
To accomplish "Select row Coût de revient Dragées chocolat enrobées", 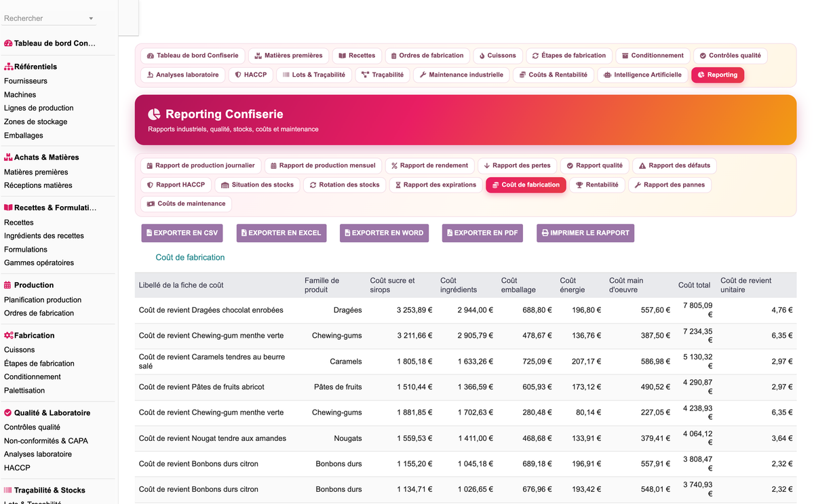I will pyautogui.click(x=465, y=310).
